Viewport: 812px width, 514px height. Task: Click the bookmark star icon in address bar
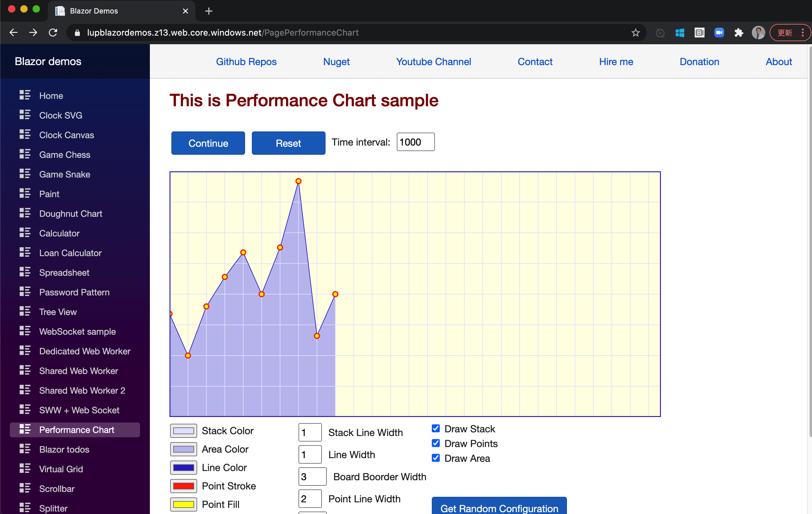[635, 33]
